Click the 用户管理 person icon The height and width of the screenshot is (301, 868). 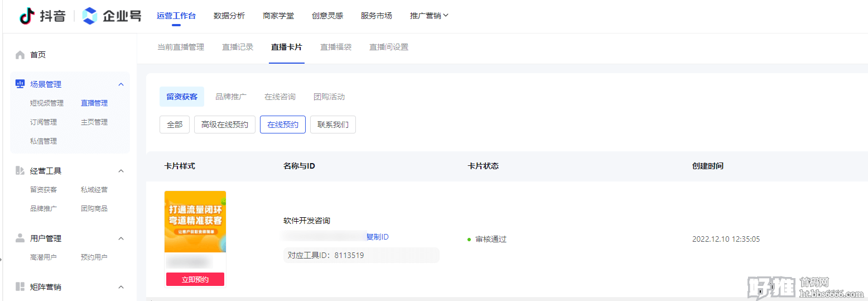click(20, 238)
